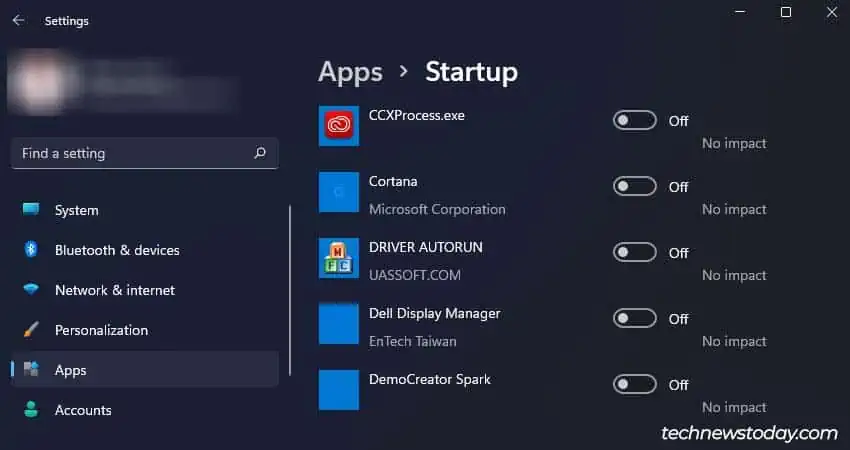Click the Network wifi icon in the sidebar
The width and height of the screenshot is (850, 450).
coord(31,290)
